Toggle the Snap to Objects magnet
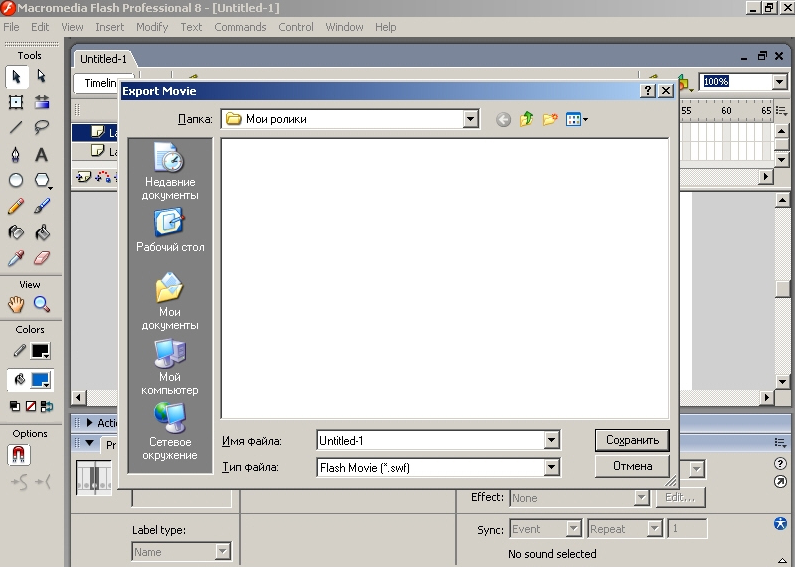This screenshot has width=795, height=568. [x=19, y=455]
